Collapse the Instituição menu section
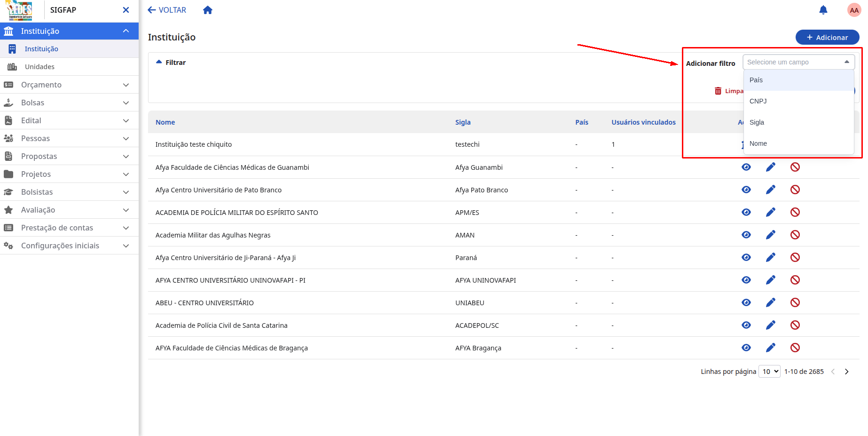The width and height of the screenshot is (868, 436). click(x=69, y=31)
